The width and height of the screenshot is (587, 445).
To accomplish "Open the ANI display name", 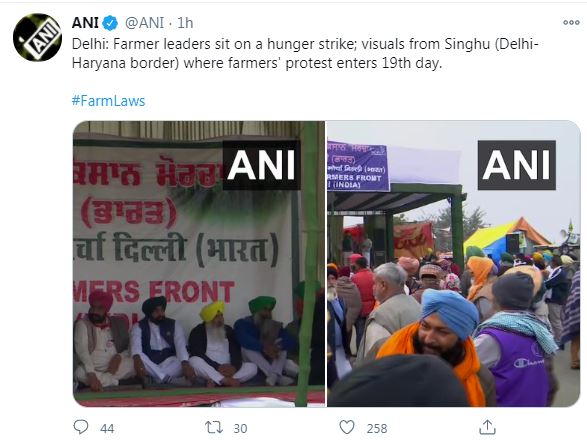I will (85, 23).
